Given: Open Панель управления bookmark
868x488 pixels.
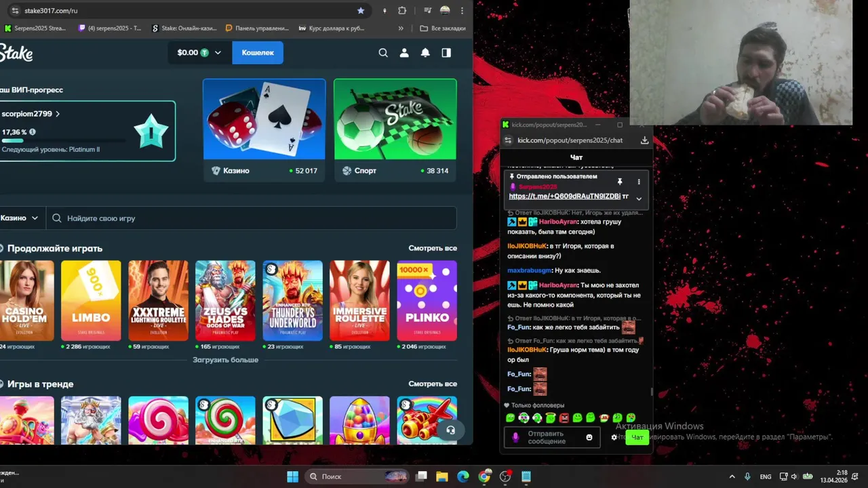Looking at the screenshot, I should point(257,28).
